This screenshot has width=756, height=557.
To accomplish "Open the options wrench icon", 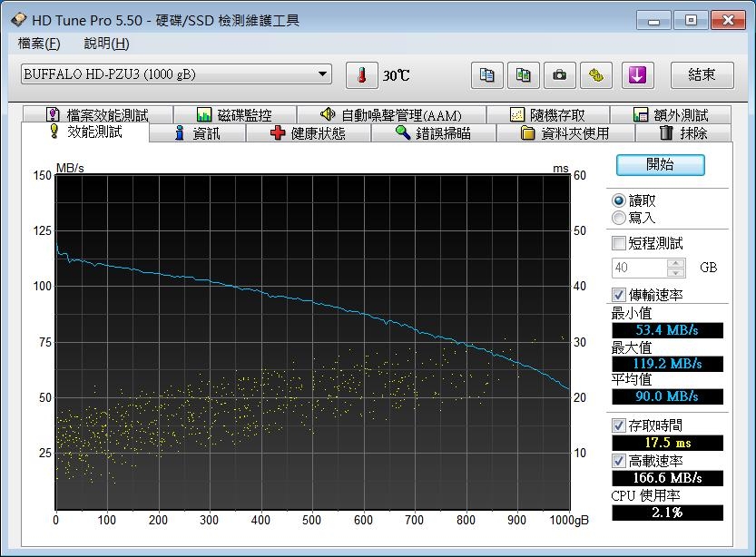I will coord(596,75).
